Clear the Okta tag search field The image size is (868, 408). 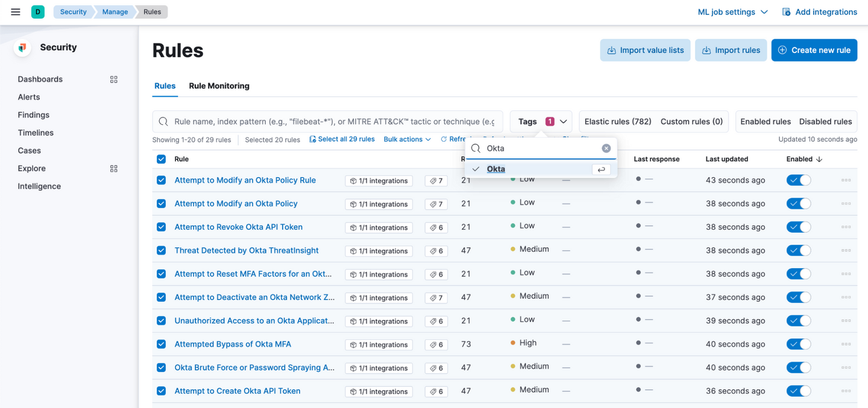click(606, 148)
